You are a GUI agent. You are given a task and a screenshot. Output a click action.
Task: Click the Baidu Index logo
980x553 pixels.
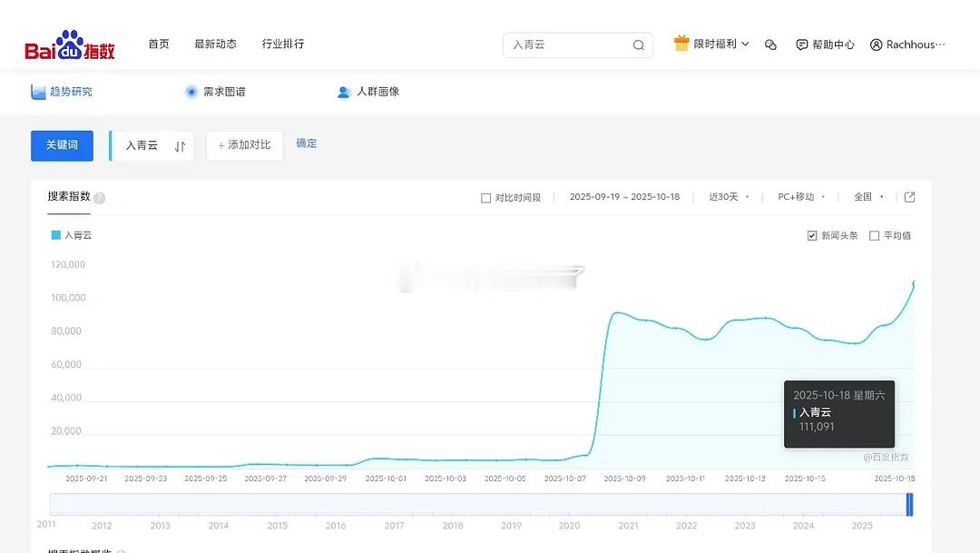[x=69, y=45]
